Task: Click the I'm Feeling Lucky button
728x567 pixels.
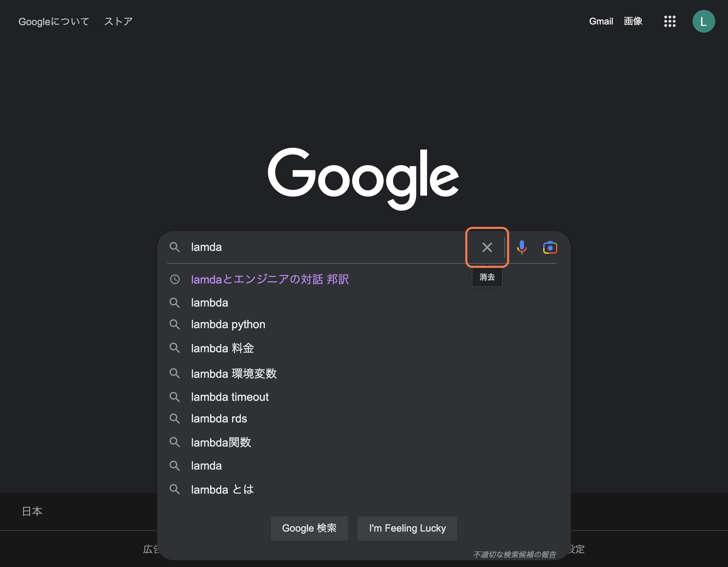Action: point(407,528)
